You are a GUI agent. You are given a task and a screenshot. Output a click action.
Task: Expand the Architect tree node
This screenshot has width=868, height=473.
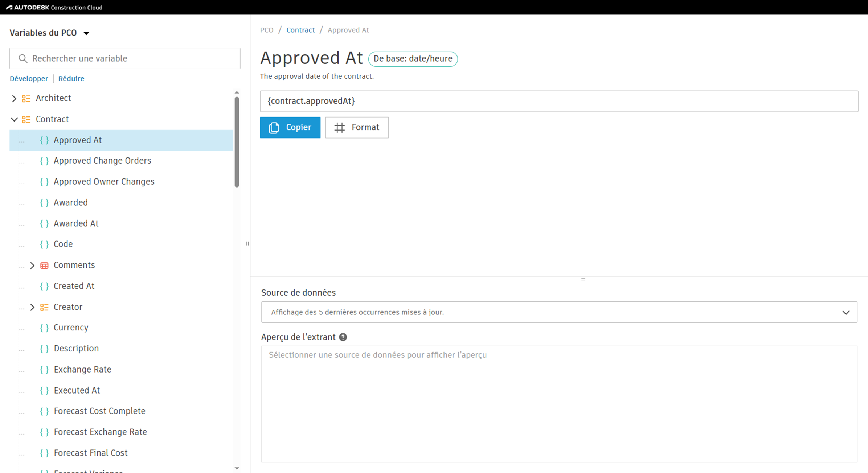[14, 98]
